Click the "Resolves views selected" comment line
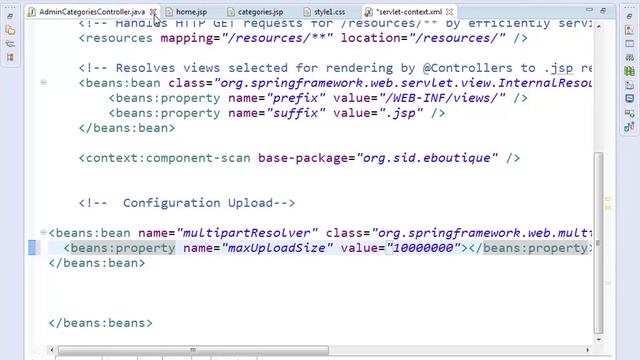 click(x=335, y=68)
